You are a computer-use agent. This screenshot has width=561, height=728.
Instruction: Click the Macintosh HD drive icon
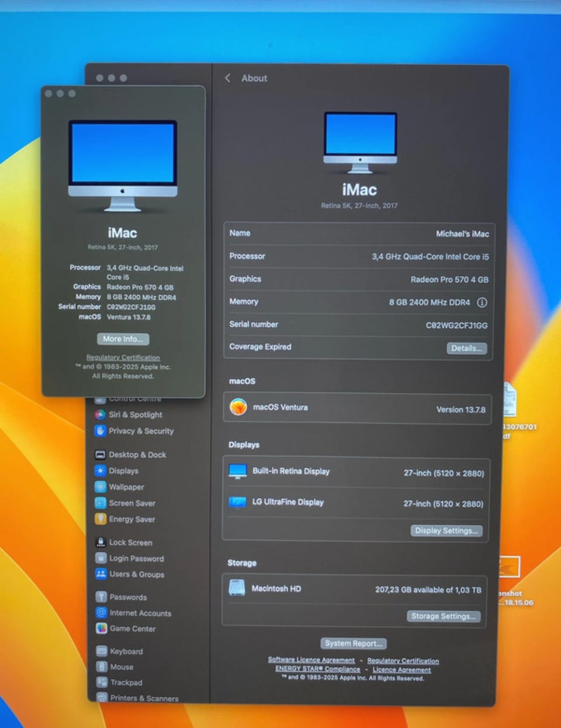(237, 588)
